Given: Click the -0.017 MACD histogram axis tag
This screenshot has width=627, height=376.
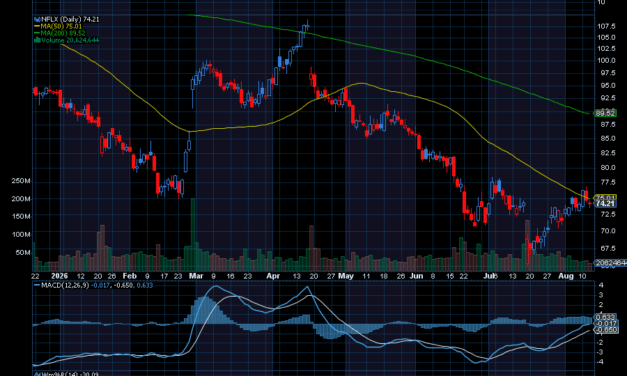Looking at the screenshot, I should [606, 324].
